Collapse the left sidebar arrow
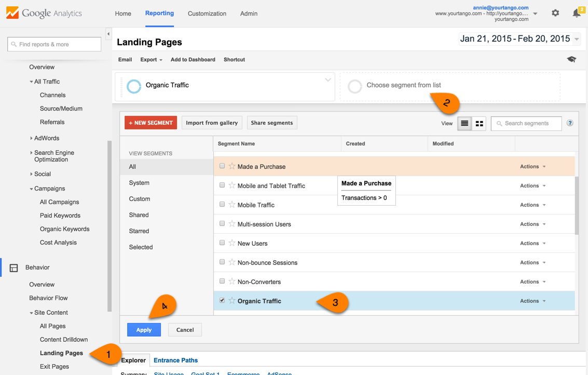Image resolution: width=588 pixels, height=375 pixels. coord(108,34)
